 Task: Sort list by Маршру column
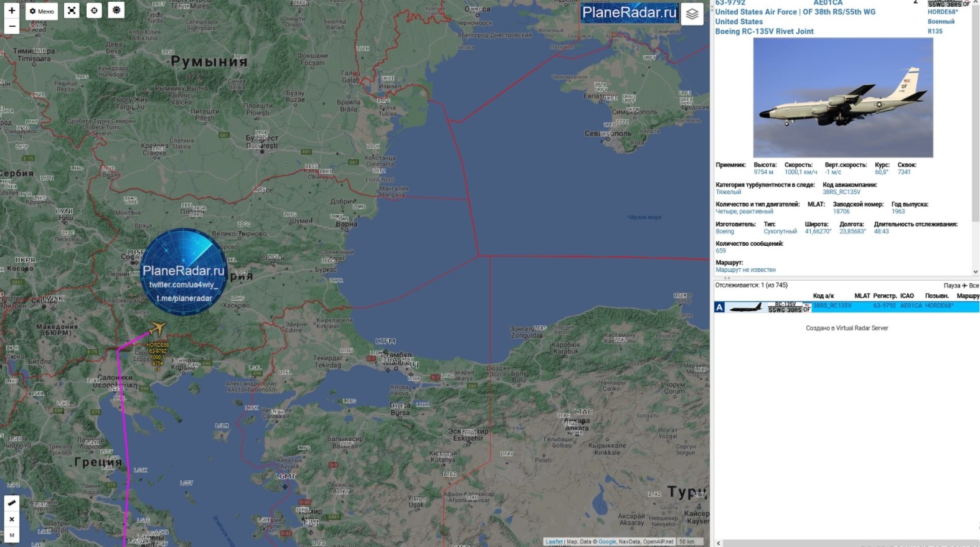click(968, 296)
